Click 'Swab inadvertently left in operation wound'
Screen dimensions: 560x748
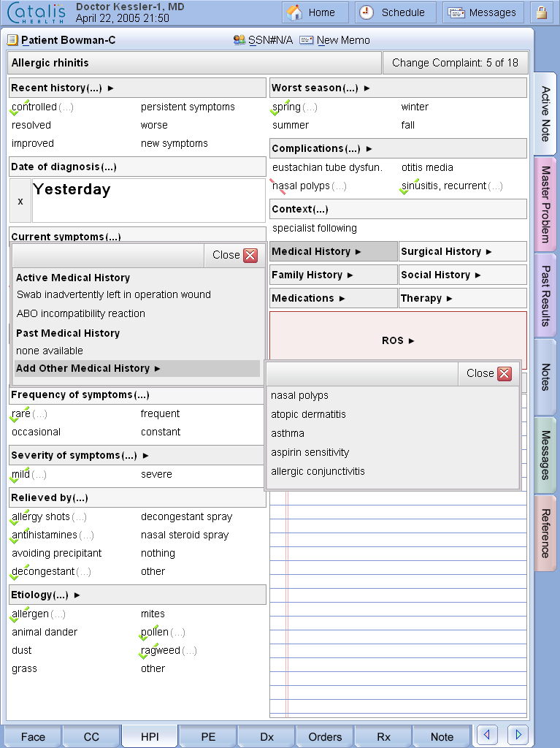[x=113, y=294]
